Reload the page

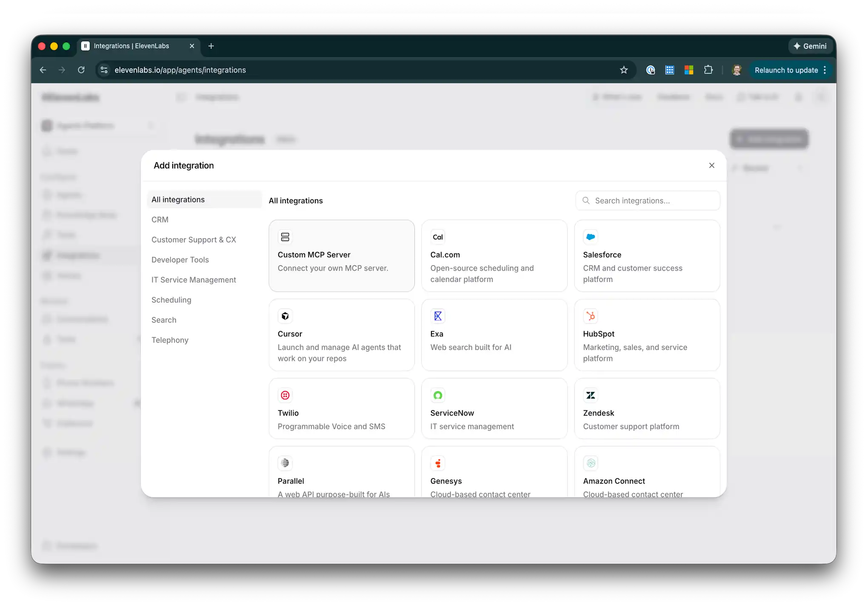pos(81,70)
